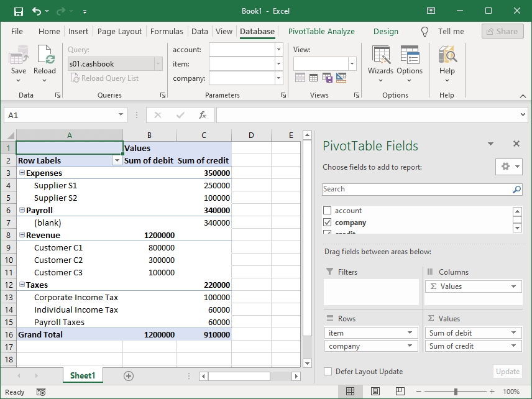Click the Reload Query List button
Screen dimensions: 532x399
104,78
